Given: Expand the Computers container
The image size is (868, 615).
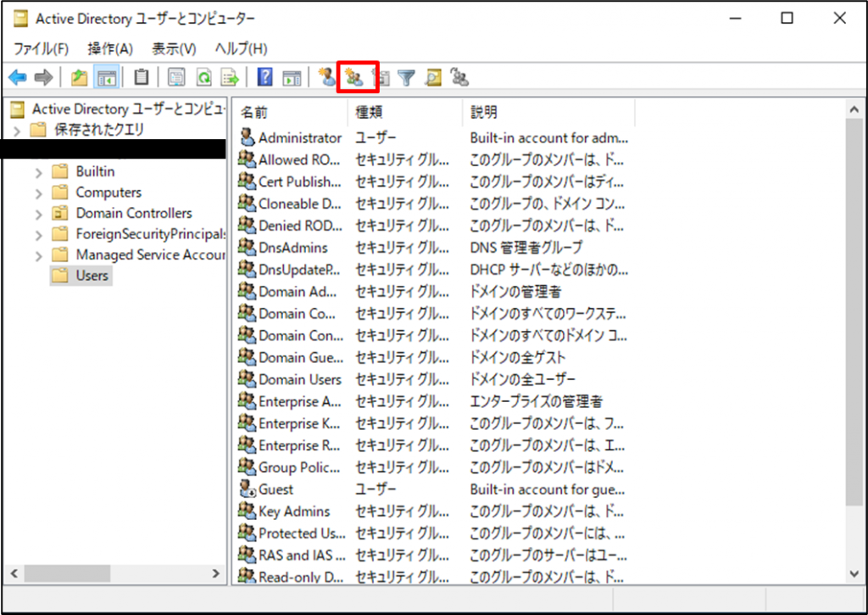Looking at the screenshot, I should pos(38,193).
